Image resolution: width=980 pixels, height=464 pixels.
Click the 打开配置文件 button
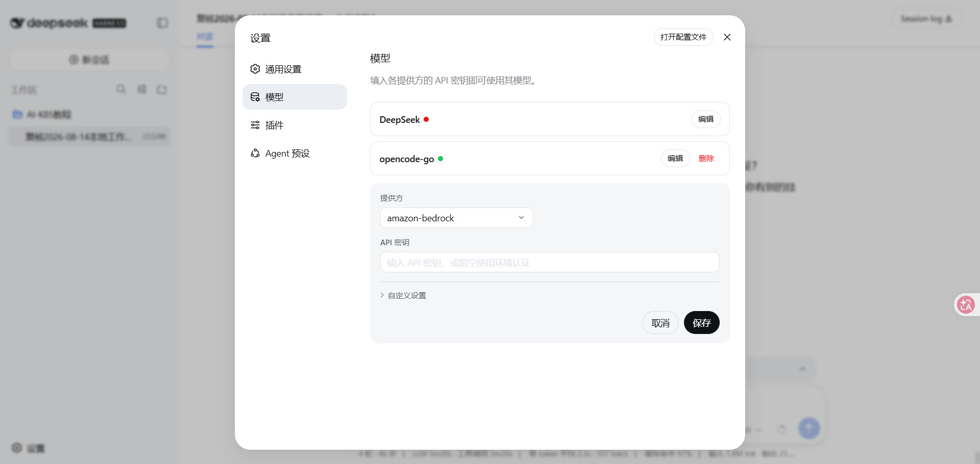pyautogui.click(x=683, y=37)
